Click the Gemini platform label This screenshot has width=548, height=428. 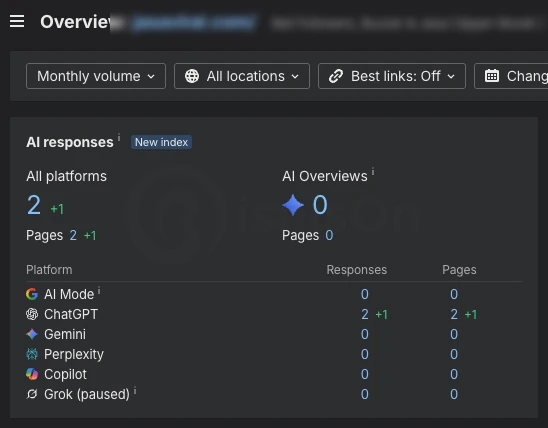[x=65, y=334]
